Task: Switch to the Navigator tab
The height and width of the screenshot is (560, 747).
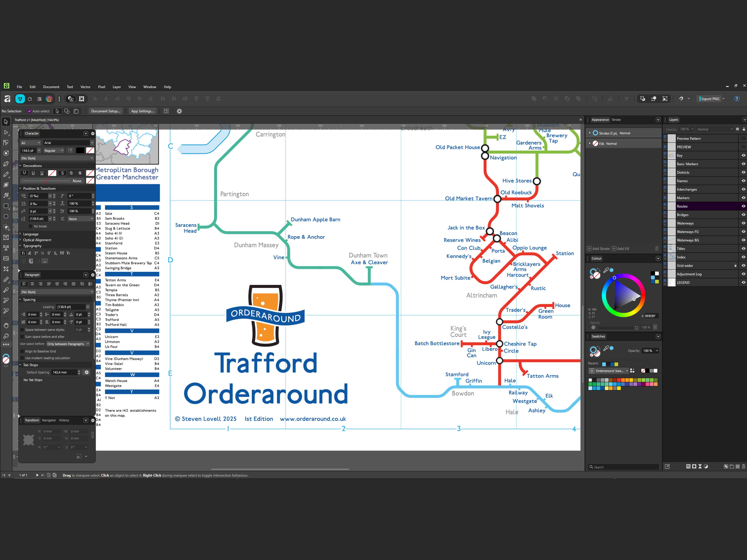Action: click(x=49, y=420)
